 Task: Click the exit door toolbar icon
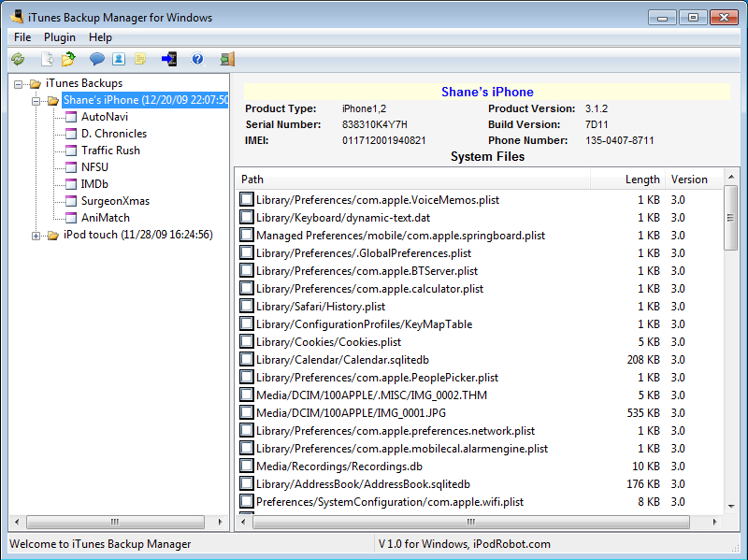pyautogui.click(x=227, y=59)
